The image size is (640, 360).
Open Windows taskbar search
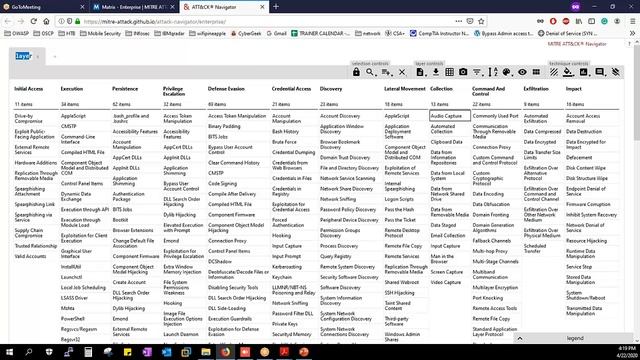[x=29, y=352]
